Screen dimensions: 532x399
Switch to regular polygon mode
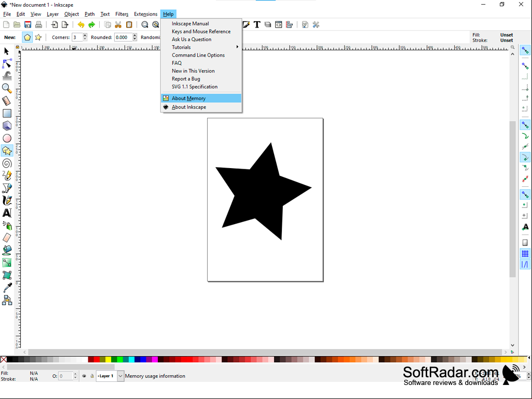[x=28, y=37]
